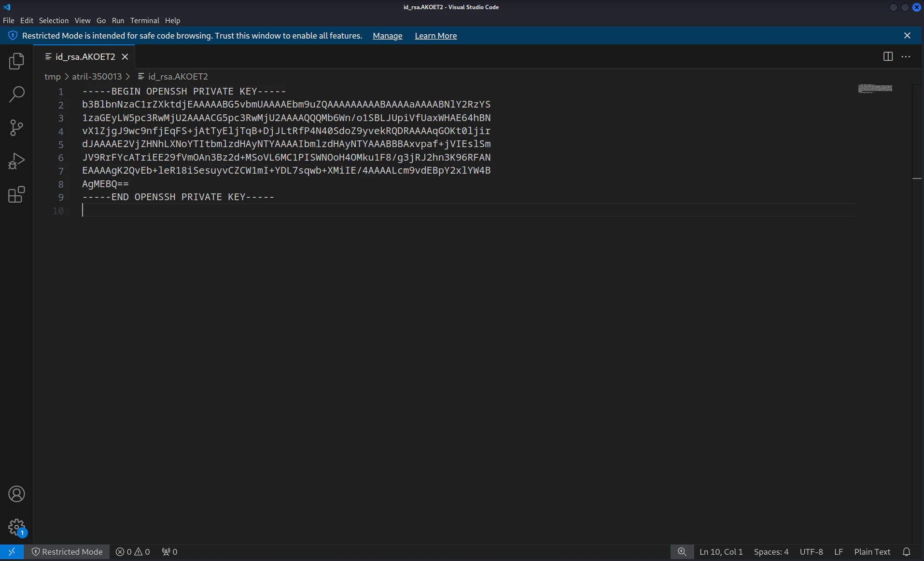
Task: Open the Source Control view
Action: [16, 128]
